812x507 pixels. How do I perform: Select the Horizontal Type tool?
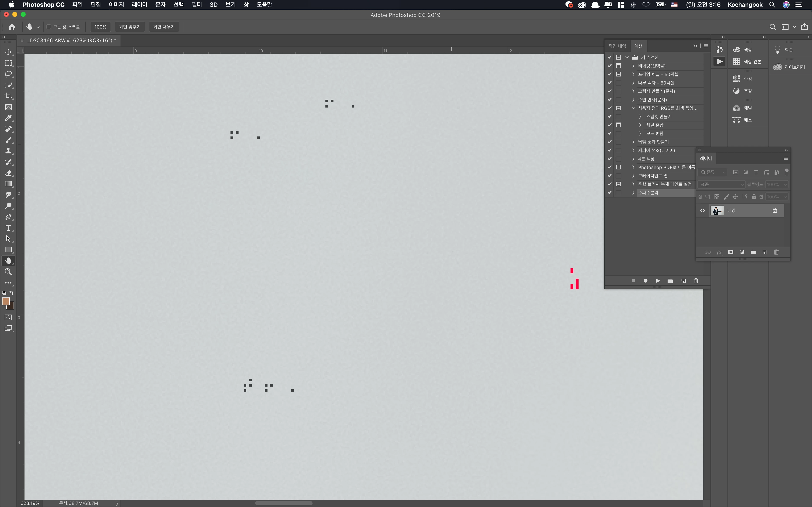click(x=8, y=228)
